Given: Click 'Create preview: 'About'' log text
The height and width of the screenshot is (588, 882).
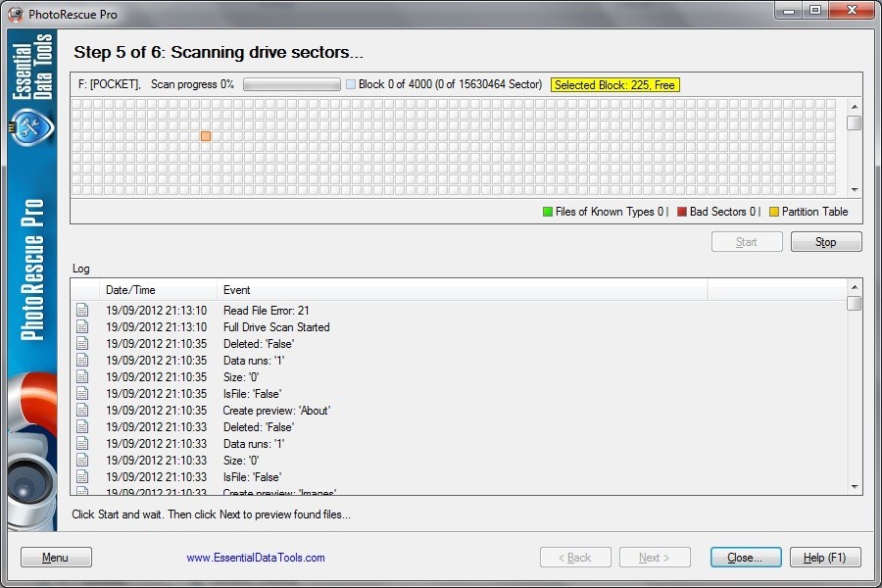Looking at the screenshot, I should (x=276, y=411).
